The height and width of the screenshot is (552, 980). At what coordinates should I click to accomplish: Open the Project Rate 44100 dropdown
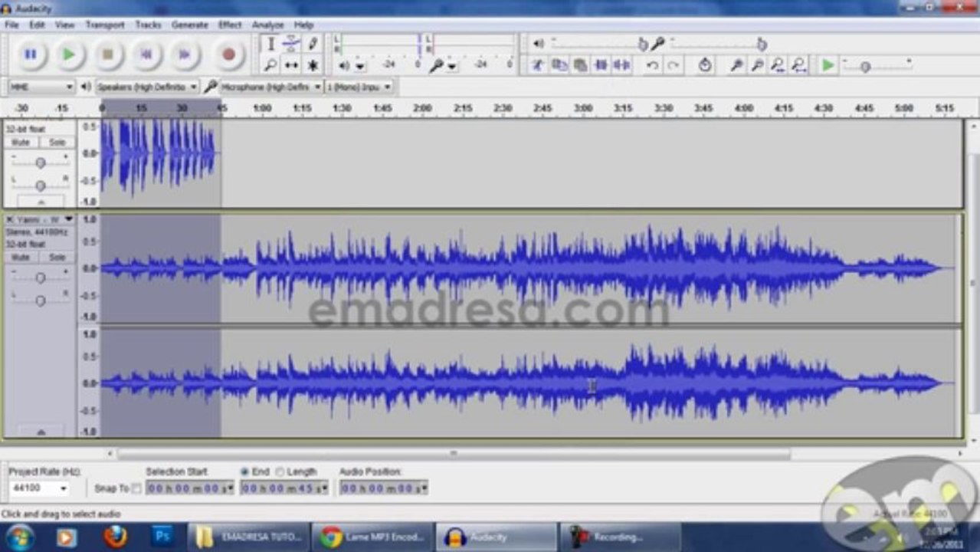click(39, 488)
